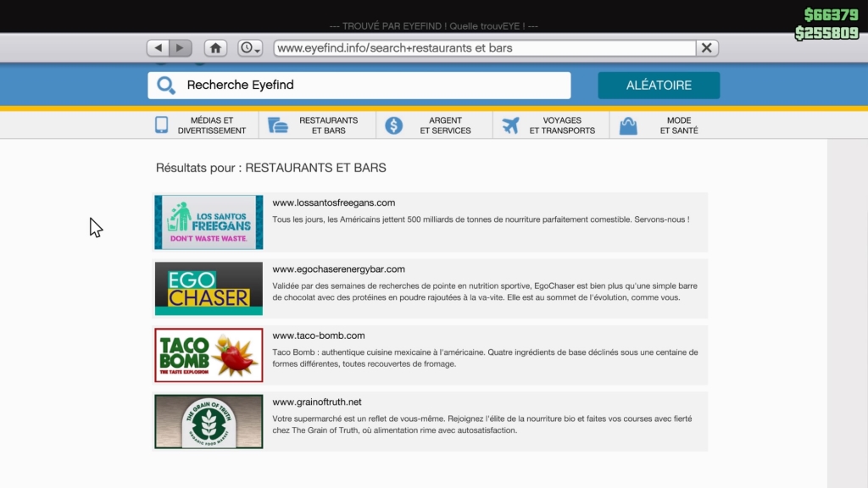This screenshot has height=488, width=868.
Task: Go forward with the browser forward arrow
Action: pyautogui.click(x=181, y=48)
